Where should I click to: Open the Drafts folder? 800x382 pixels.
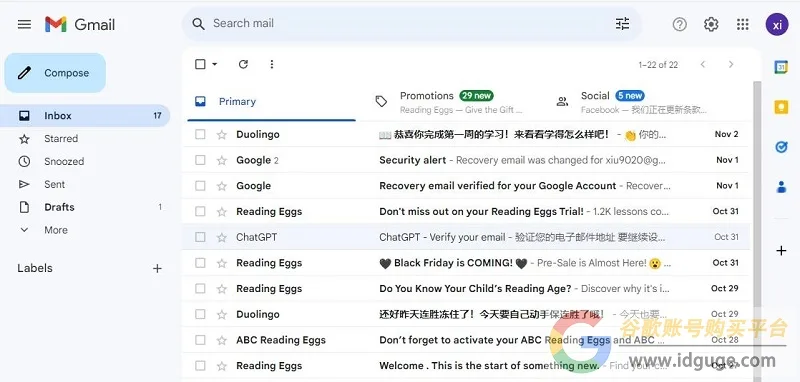[59, 208]
